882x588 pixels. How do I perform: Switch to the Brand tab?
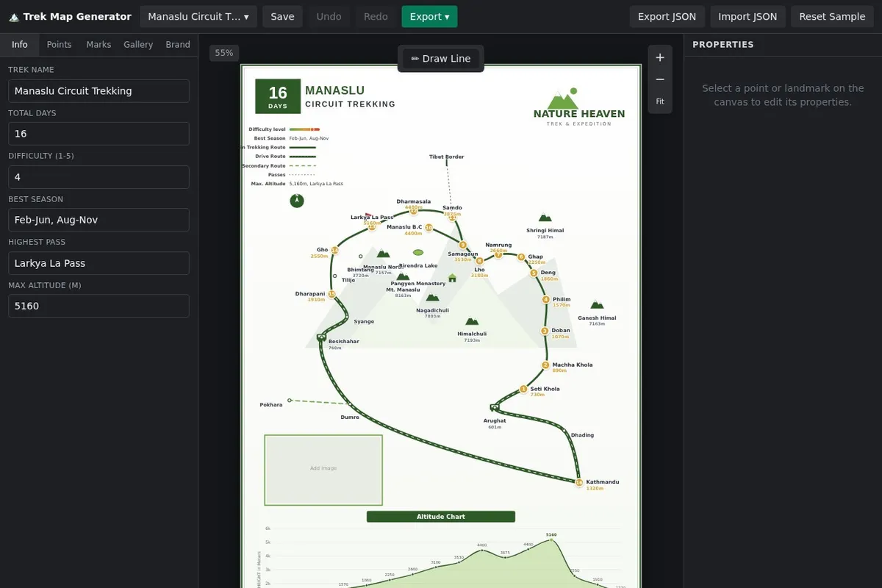point(178,45)
